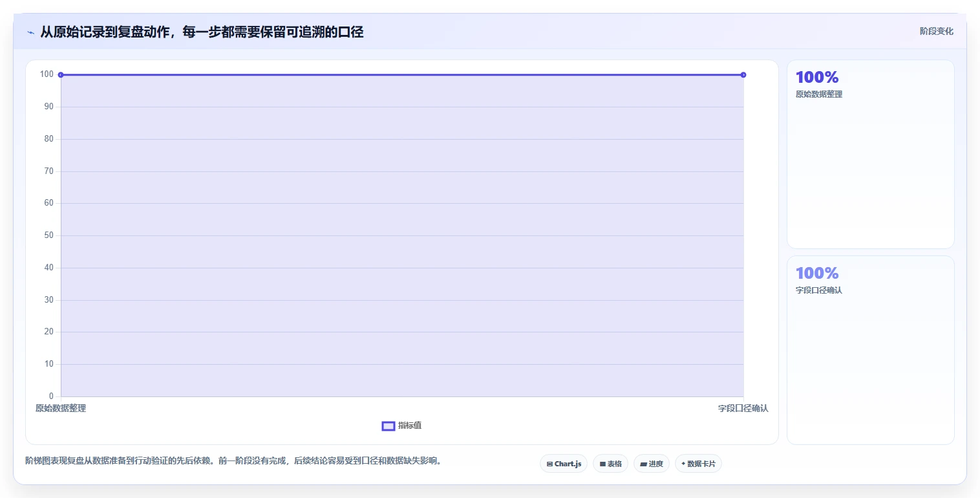Click the 数据卡片 tag pill
The width and height of the screenshot is (980, 498).
pyautogui.click(x=698, y=464)
